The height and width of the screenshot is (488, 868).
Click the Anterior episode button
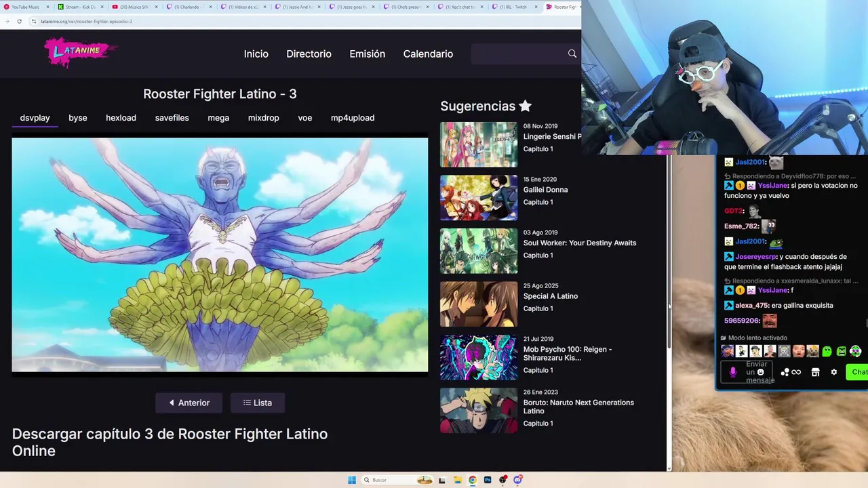click(189, 403)
